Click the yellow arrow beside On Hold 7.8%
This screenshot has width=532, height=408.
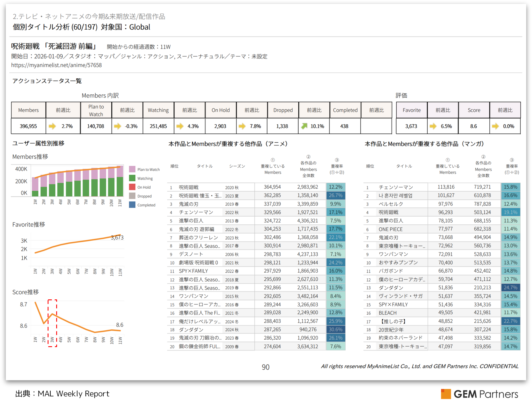242,126
